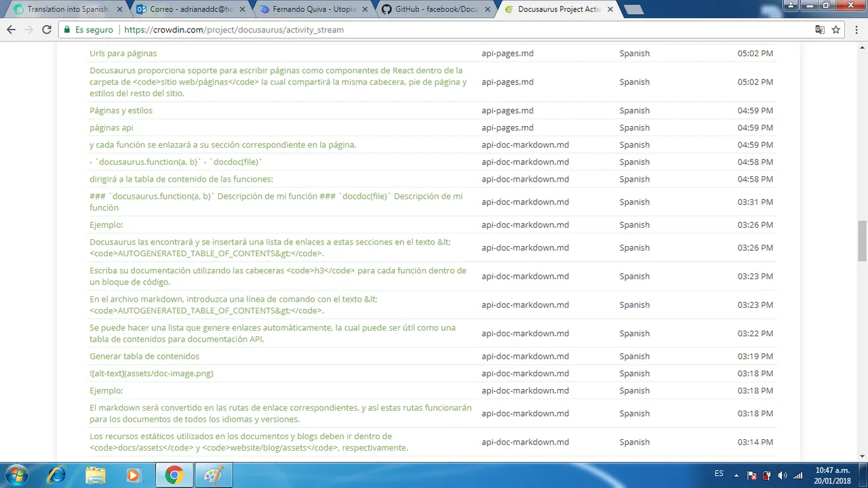Open the 'Ejemplo:' entry at 03:18 PM
The height and width of the screenshot is (488, 868).
click(106, 390)
